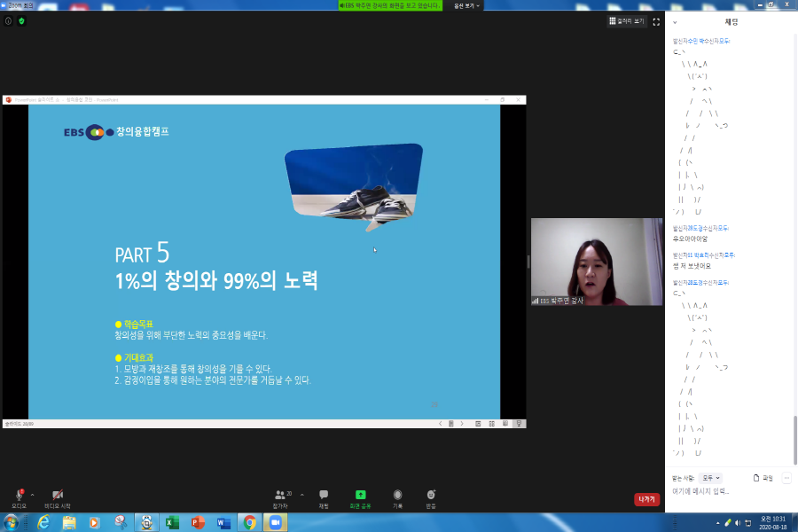Click the chat panel scrollbar
This screenshot has width=798, height=532.
(794, 434)
